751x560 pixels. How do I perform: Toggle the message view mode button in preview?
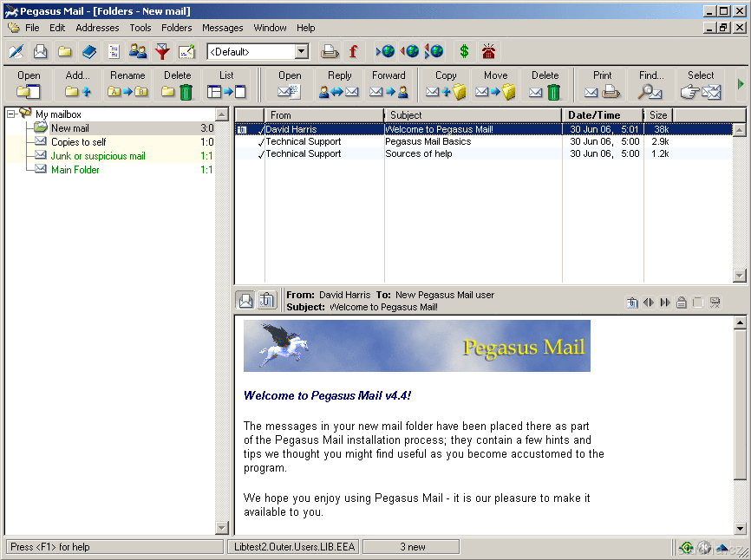pyautogui.click(x=245, y=301)
